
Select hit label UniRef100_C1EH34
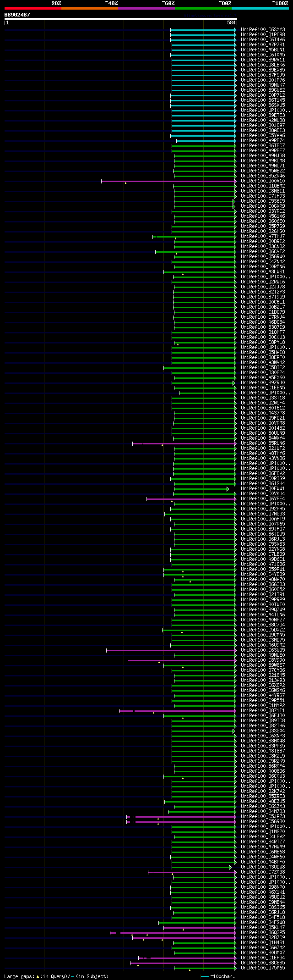(x=263, y=958)
